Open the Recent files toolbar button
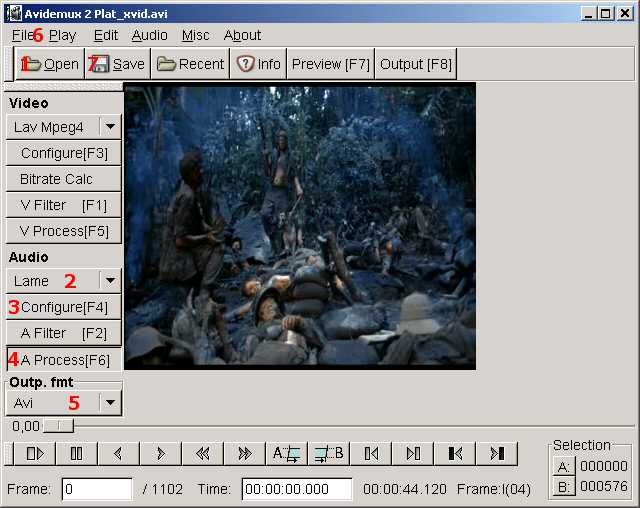The image size is (640, 508). (190, 64)
